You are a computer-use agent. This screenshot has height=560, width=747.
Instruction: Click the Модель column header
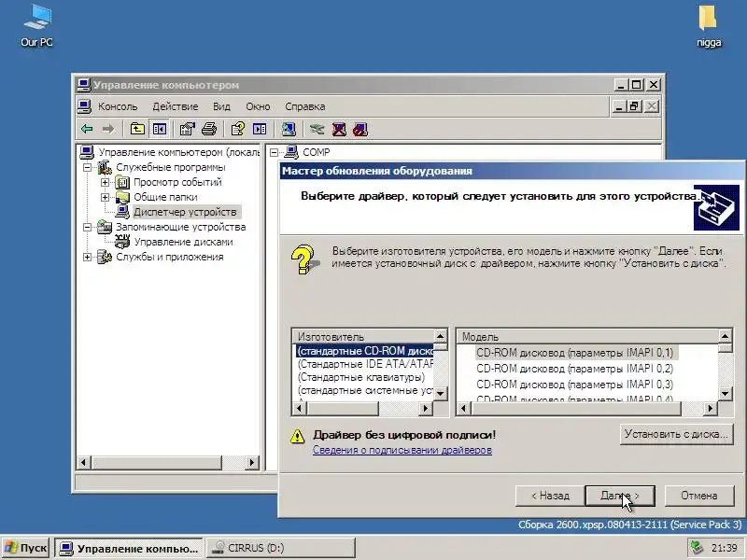click(587, 337)
